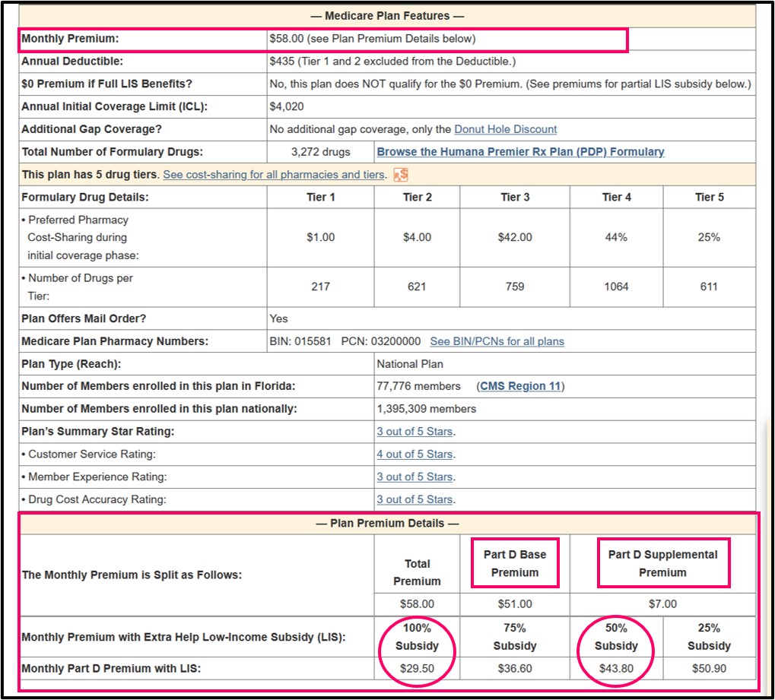
Task: Click the orange Rx cost-sharing icon
Action: coord(402,173)
